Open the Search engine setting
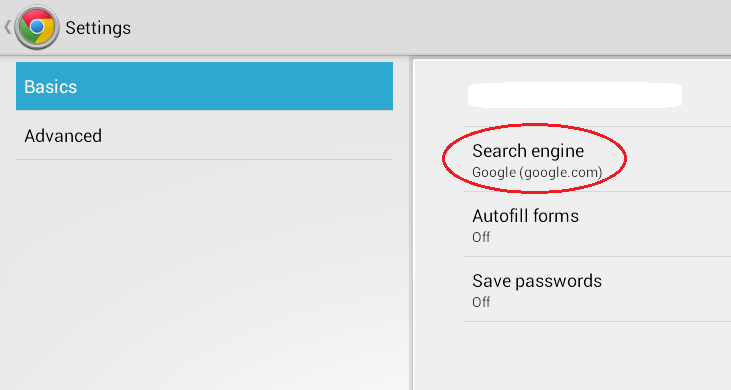The image size is (731, 390). pos(598,159)
